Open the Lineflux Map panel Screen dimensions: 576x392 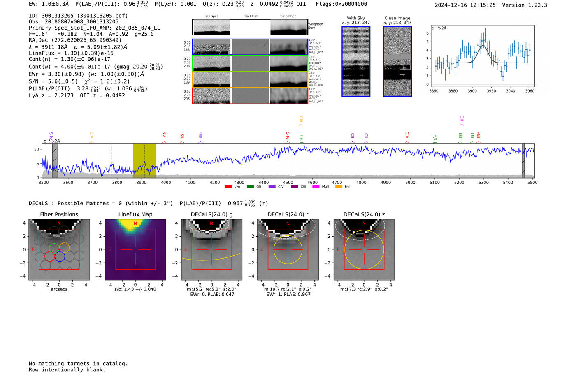[x=135, y=250]
